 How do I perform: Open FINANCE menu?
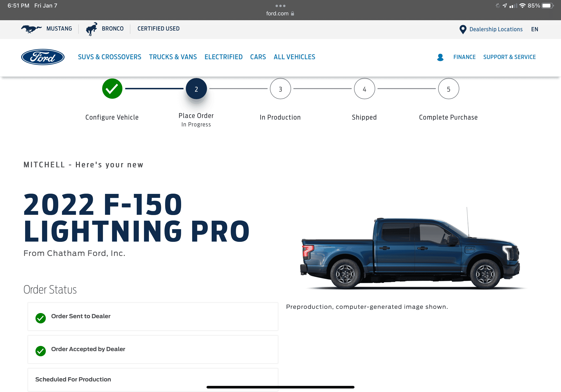point(464,57)
